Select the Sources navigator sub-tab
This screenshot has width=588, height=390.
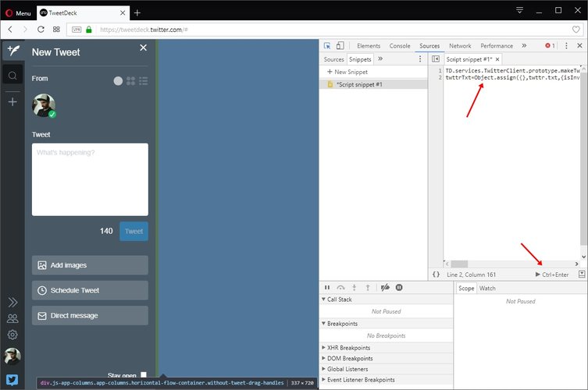point(333,59)
